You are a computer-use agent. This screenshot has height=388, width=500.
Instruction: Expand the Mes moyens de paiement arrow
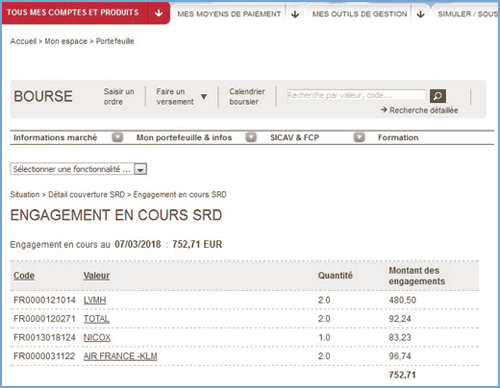click(x=295, y=14)
